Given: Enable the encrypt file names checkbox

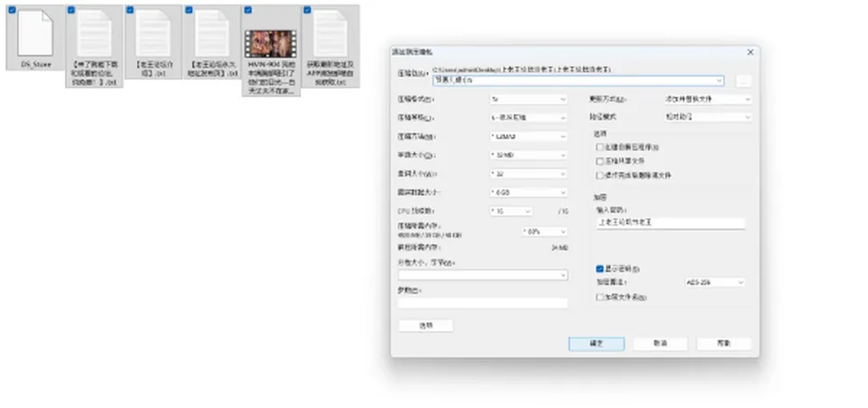Looking at the screenshot, I should coord(599,298).
